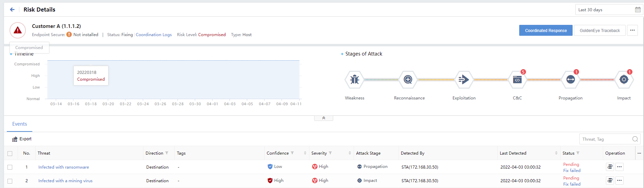Click the Impact stage icon
Image resolution: width=644 pixels, height=188 pixels.
[624, 80]
